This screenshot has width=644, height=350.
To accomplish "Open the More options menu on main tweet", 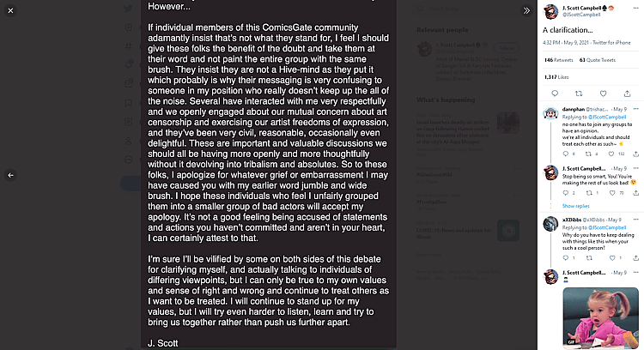I will pos(634,9).
